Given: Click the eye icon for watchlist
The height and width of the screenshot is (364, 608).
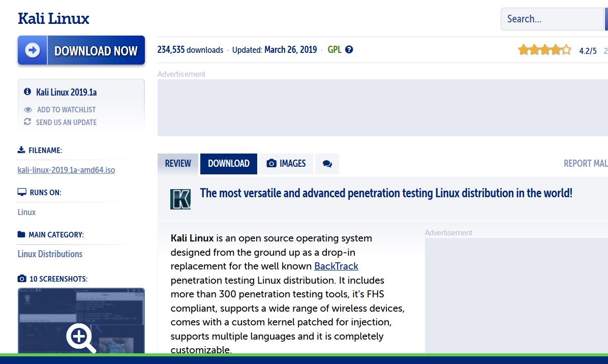Looking at the screenshot, I should coord(28,110).
